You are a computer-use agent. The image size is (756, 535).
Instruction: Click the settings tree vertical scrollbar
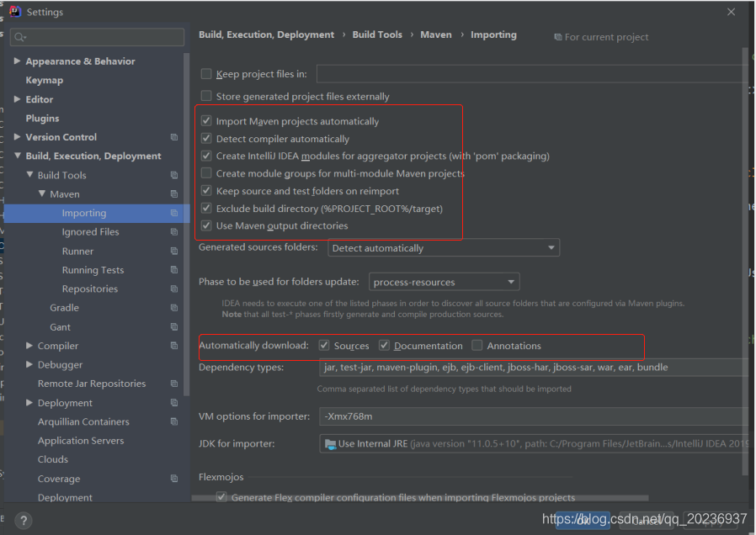pyautogui.click(x=187, y=224)
